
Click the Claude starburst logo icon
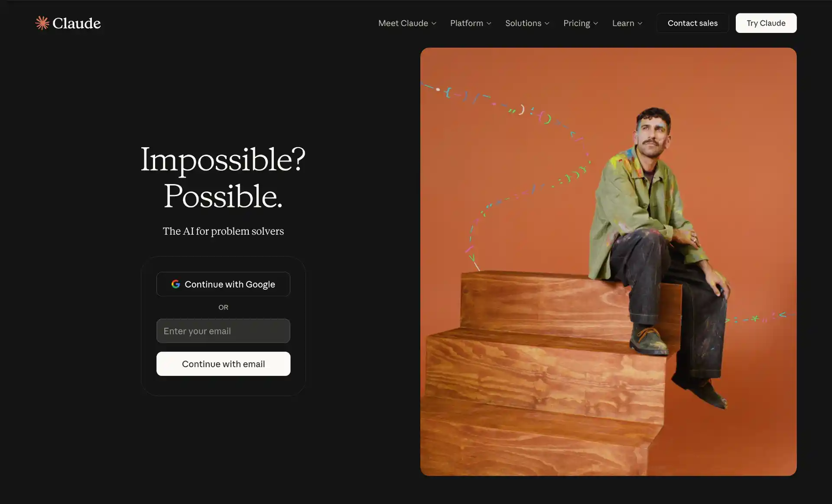coord(42,23)
